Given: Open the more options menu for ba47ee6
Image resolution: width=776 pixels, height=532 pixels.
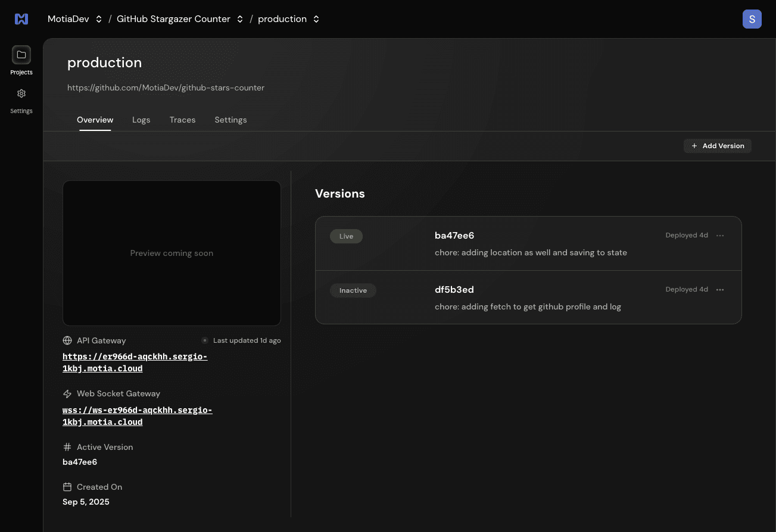Looking at the screenshot, I should 720,236.
